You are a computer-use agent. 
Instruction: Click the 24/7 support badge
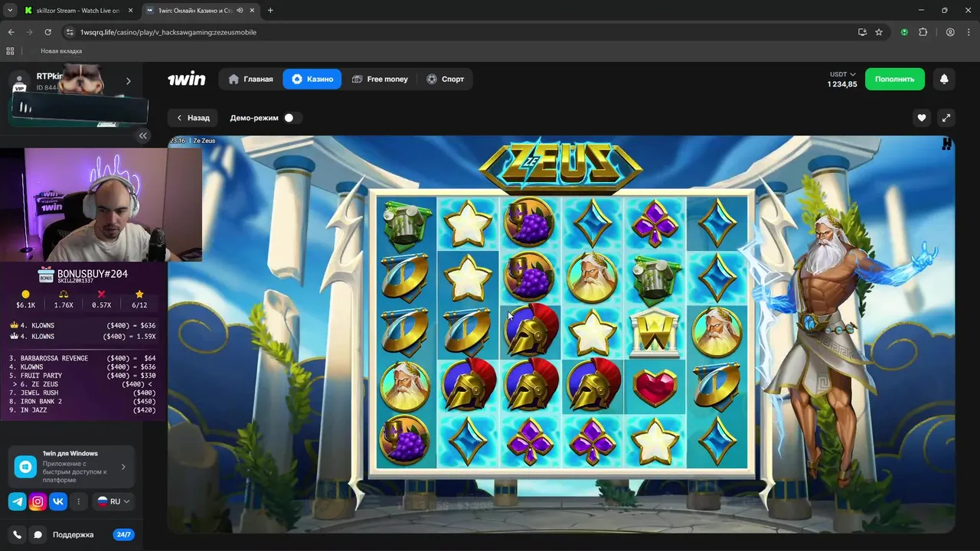click(123, 535)
